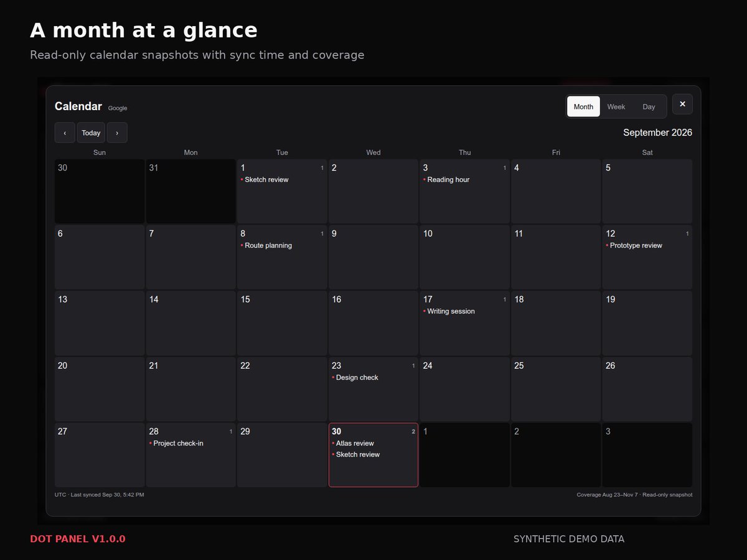Click the event count badge on September 30
747x560 pixels.
[x=413, y=432]
